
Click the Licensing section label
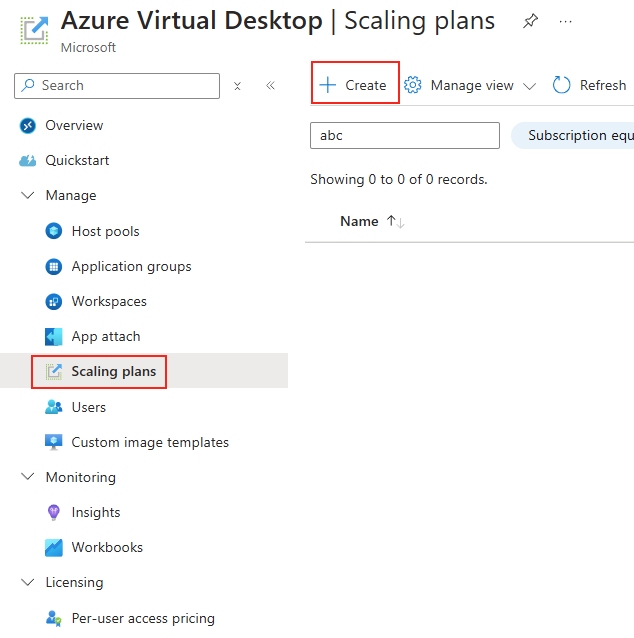tap(74, 583)
